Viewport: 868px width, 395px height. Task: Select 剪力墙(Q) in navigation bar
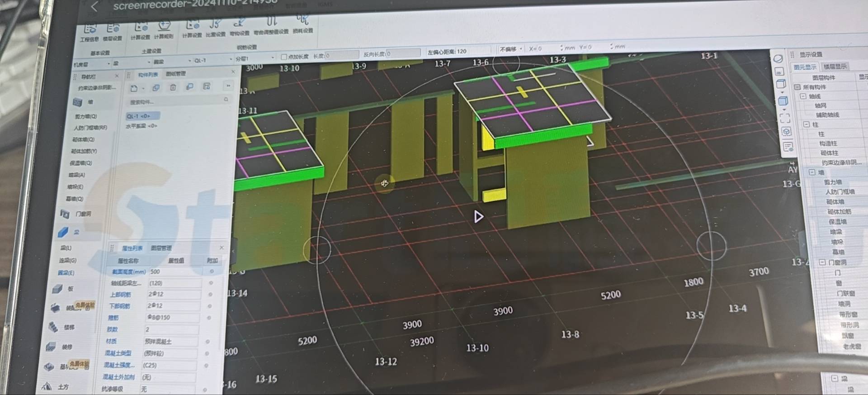pyautogui.click(x=86, y=117)
